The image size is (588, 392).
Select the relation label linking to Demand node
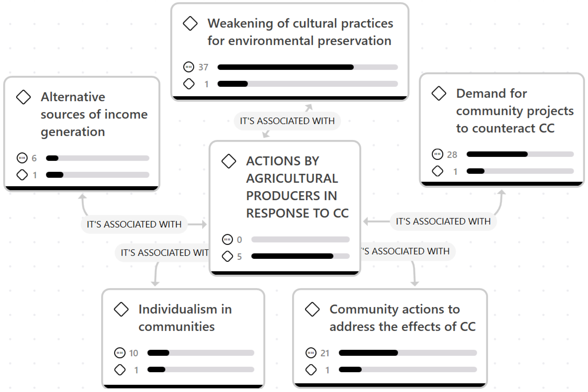pos(443,221)
